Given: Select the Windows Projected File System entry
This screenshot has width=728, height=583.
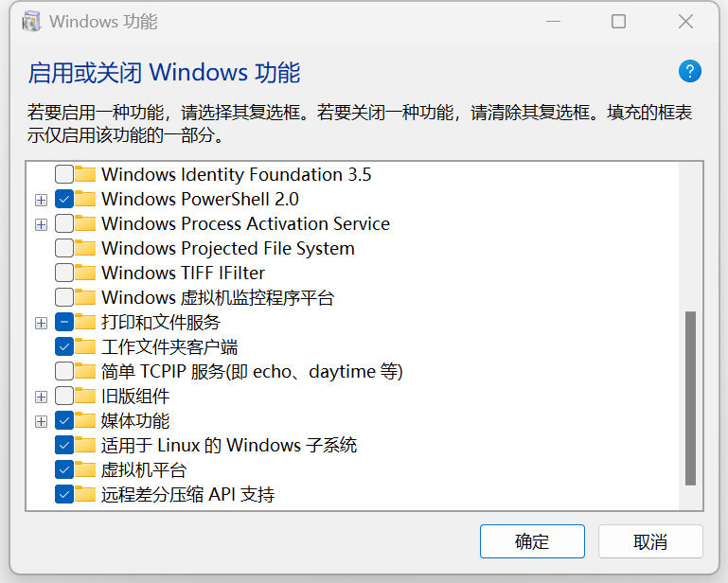Looking at the screenshot, I should click(227, 248).
